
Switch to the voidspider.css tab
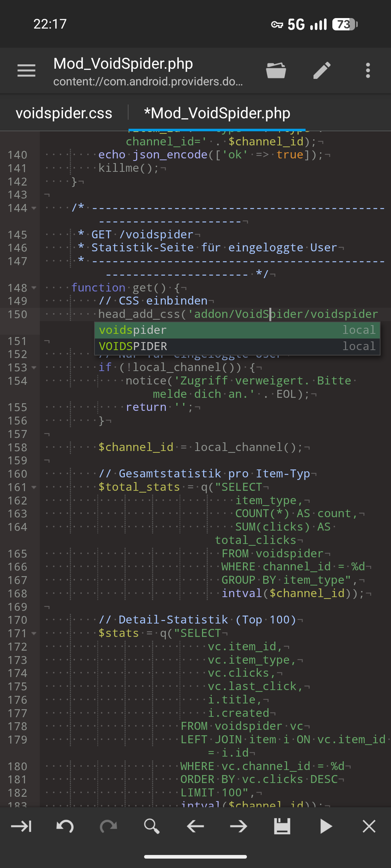pyautogui.click(x=64, y=113)
